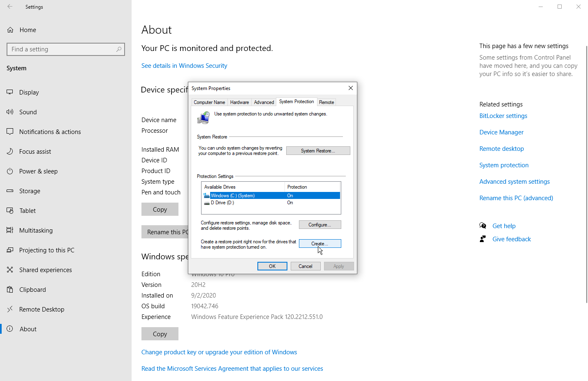Minimize the Settings window
588x381 pixels.
pyautogui.click(x=541, y=7)
